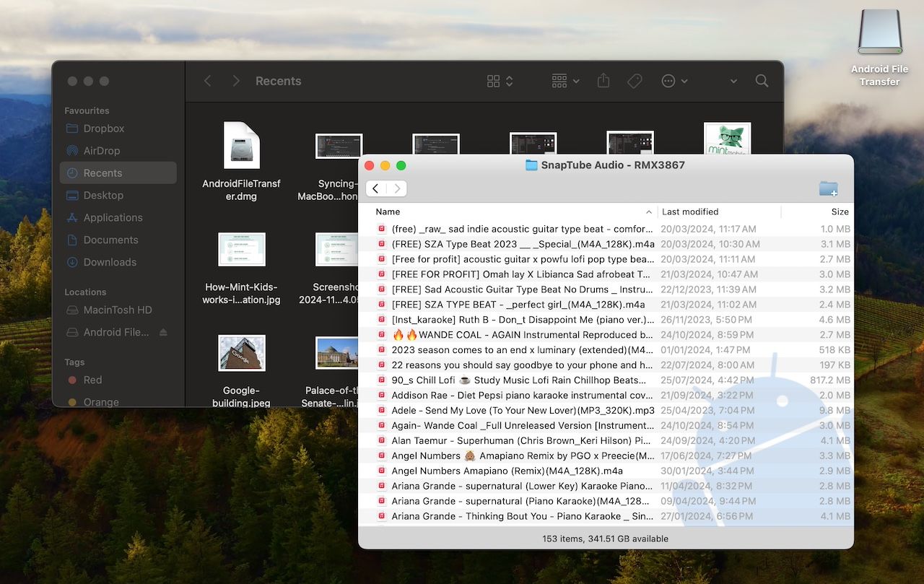Click the SnapTube Audio - RMX3867 window title
The image size is (924, 584).
(613, 165)
